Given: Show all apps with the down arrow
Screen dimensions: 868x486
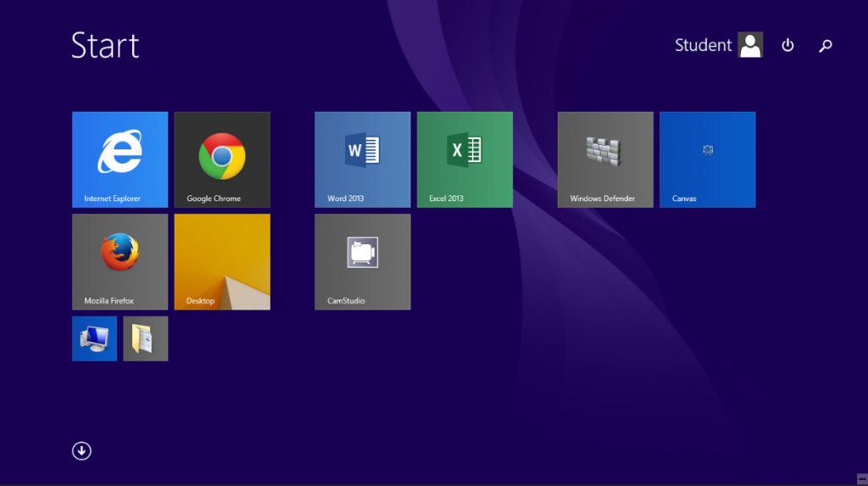Looking at the screenshot, I should 81,451.
